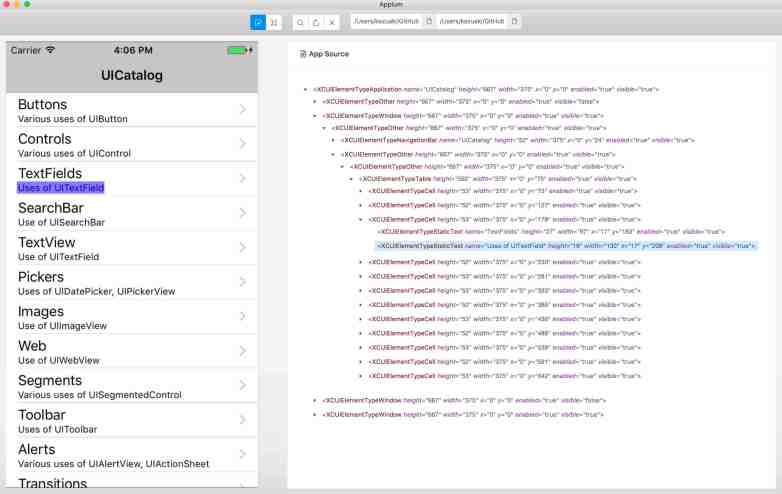Select the XCUIElementTypeNavigationBar source row
Screen dimensions: 782x494
(518, 141)
